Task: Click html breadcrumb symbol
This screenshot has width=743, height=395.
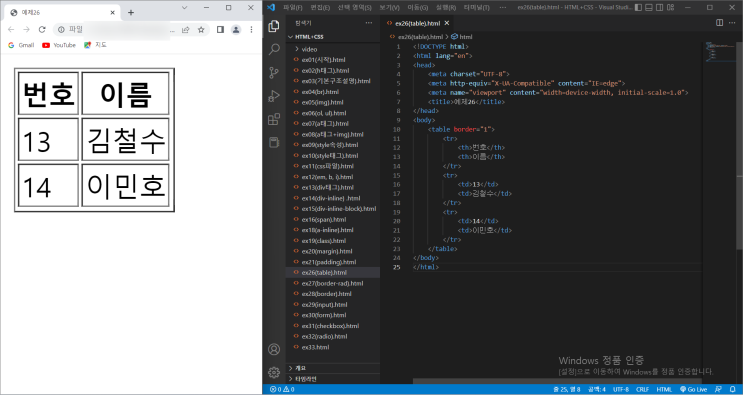Action: pyautogui.click(x=462, y=36)
